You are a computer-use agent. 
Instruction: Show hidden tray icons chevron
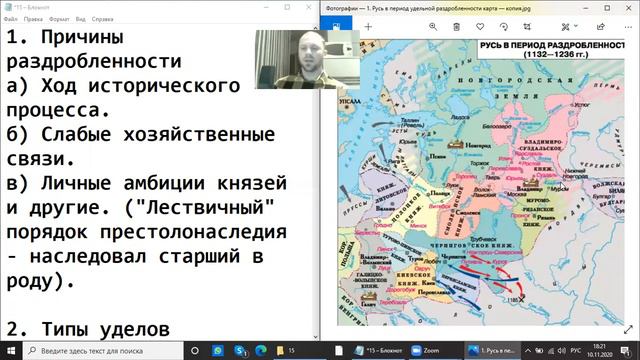(x=528, y=351)
